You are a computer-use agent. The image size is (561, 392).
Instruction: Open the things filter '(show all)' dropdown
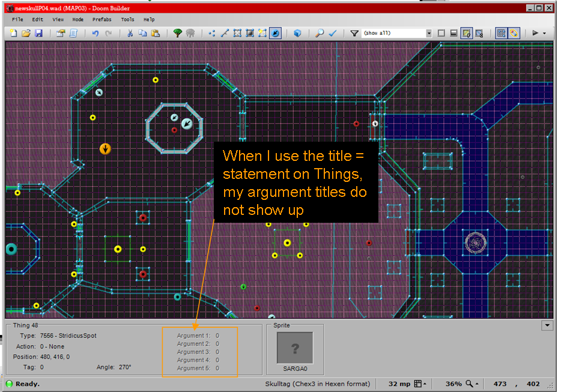[x=428, y=34]
